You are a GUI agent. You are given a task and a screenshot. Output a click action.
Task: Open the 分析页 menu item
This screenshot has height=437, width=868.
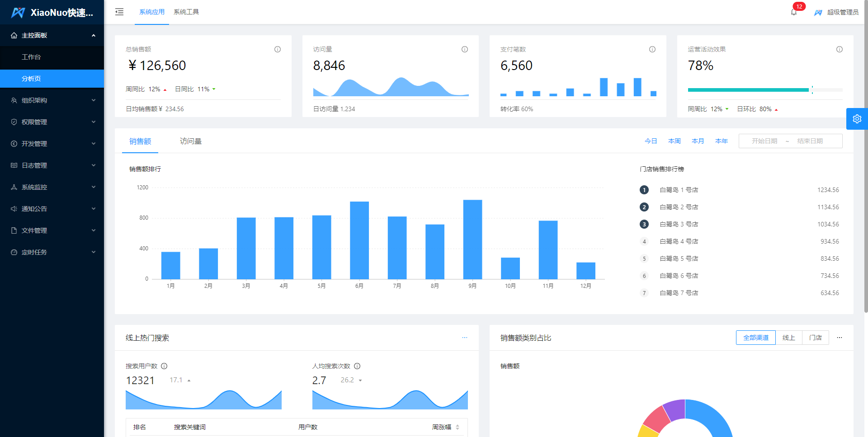[x=52, y=79]
